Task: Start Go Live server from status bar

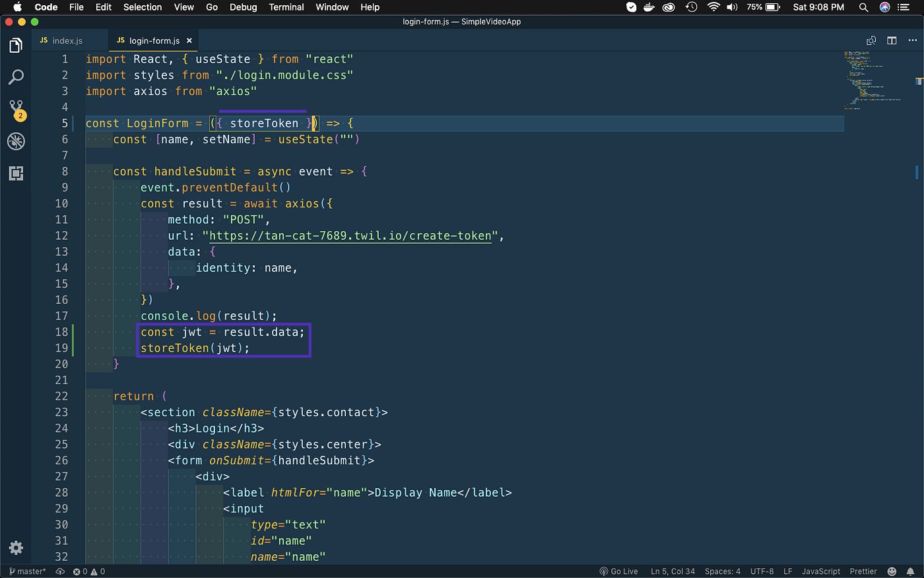Action: point(618,571)
